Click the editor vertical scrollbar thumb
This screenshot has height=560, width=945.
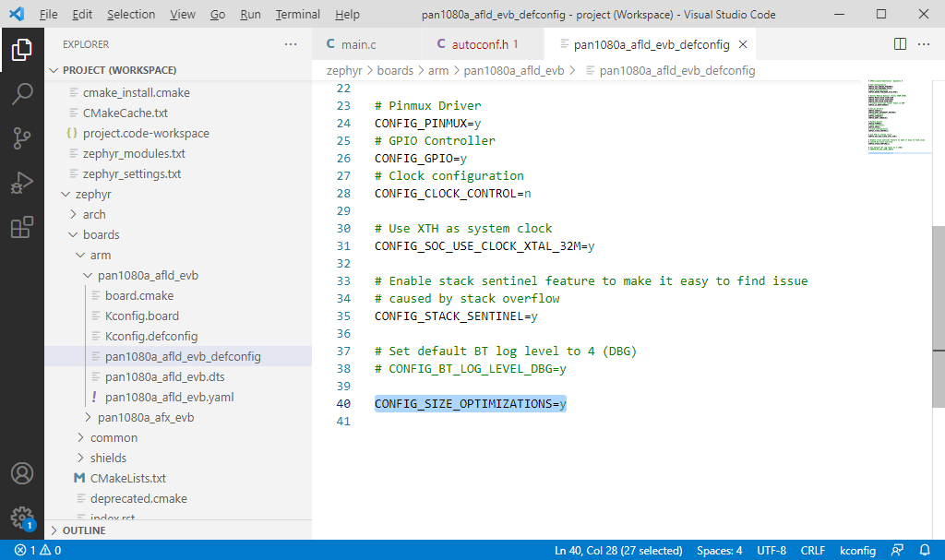click(x=939, y=316)
